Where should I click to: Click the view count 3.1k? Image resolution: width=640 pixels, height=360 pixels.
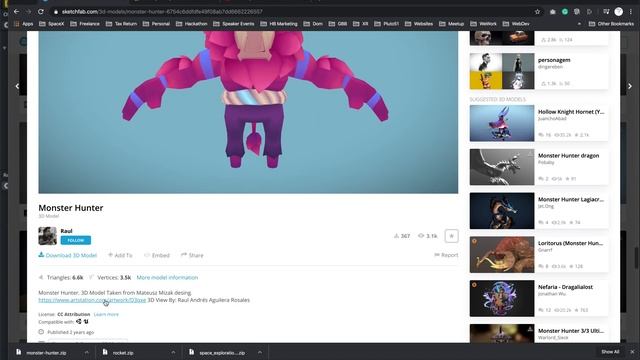[x=428, y=236]
